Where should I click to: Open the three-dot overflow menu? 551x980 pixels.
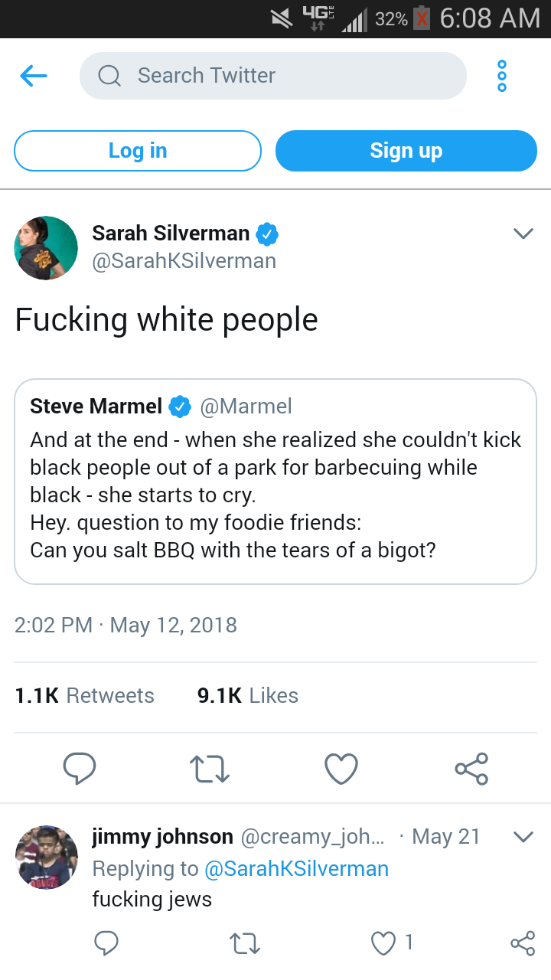click(x=502, y=76)
